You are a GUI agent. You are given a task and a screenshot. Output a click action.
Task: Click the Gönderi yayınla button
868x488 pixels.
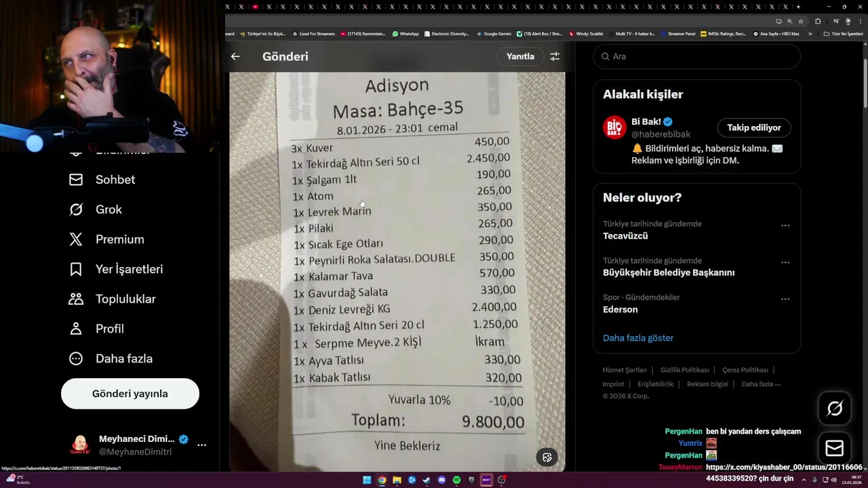coord(130,394)
